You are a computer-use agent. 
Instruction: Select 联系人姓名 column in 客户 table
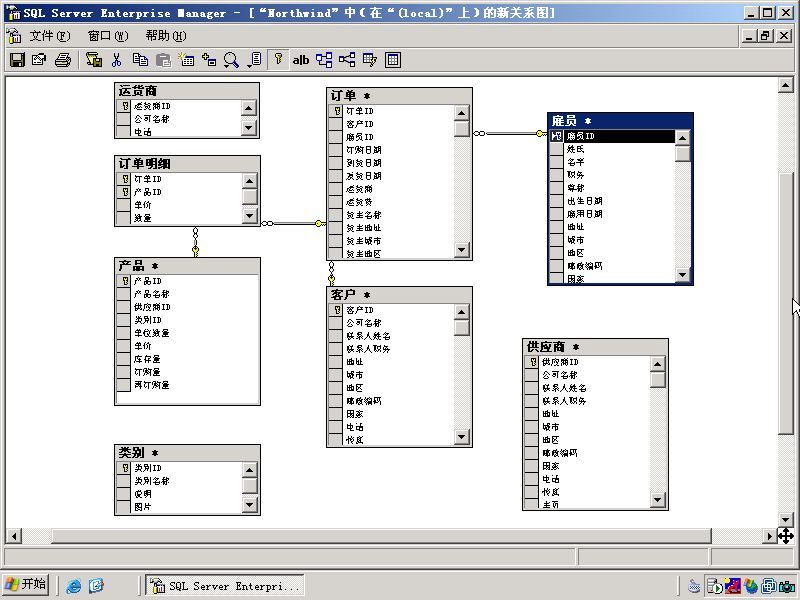pos(391,336)
